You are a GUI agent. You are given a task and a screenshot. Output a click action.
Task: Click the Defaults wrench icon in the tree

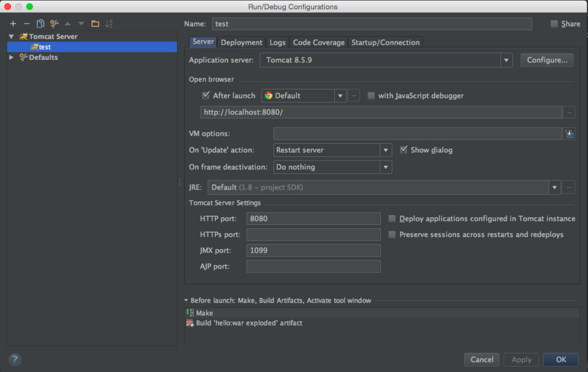click(23, 57)
